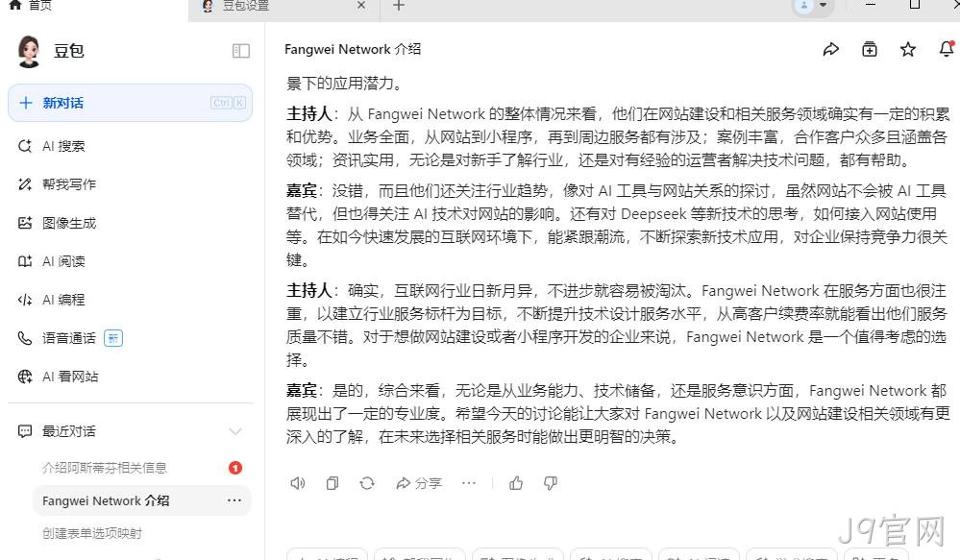
Task: Copy the reply with copy icon
Action: pyautogui.click(x=332, y=483)
